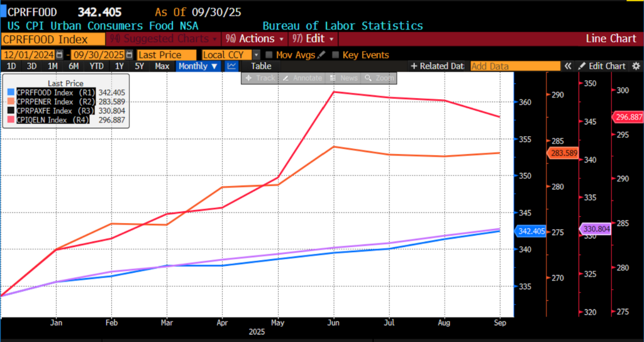Click the pencil icon beside Mov Avgs
644x342 pixels.
(x=321, y=55)
